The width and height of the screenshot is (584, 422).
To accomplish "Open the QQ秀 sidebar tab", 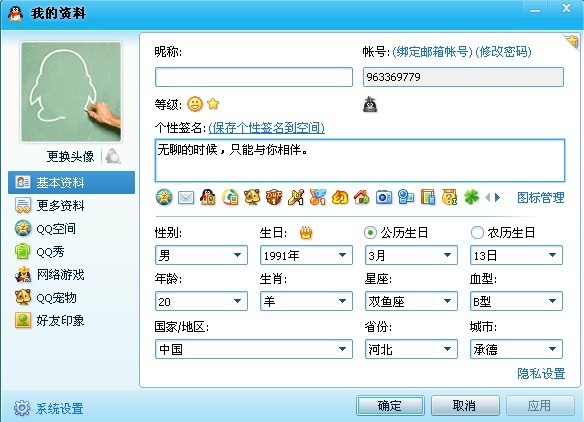I will pos(72,252).
